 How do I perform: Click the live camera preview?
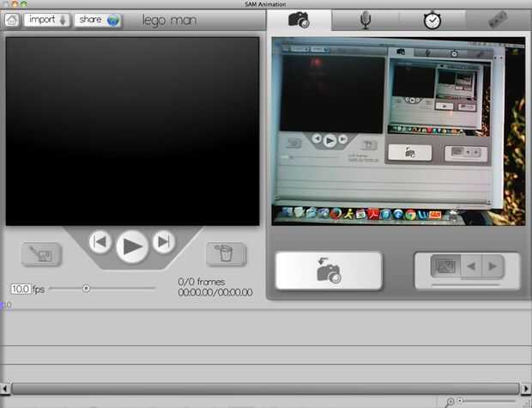[398, 131]
